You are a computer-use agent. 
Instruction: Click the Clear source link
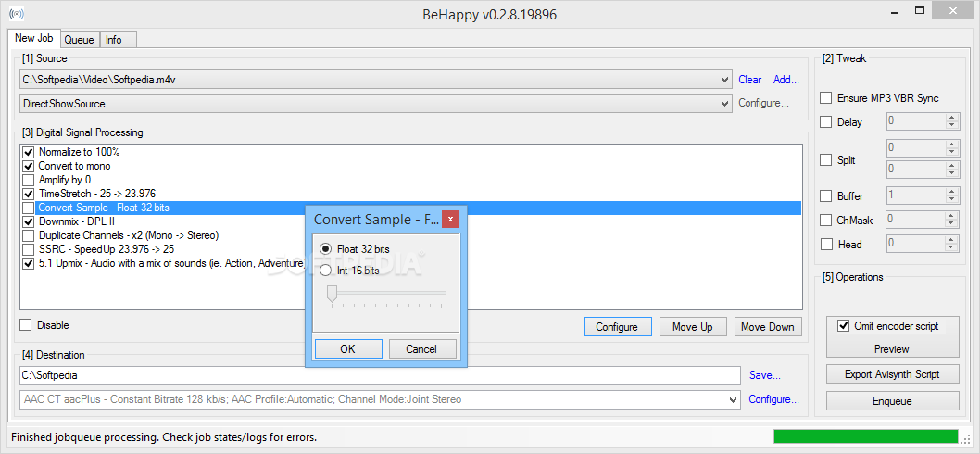click(x=750, y=80)
